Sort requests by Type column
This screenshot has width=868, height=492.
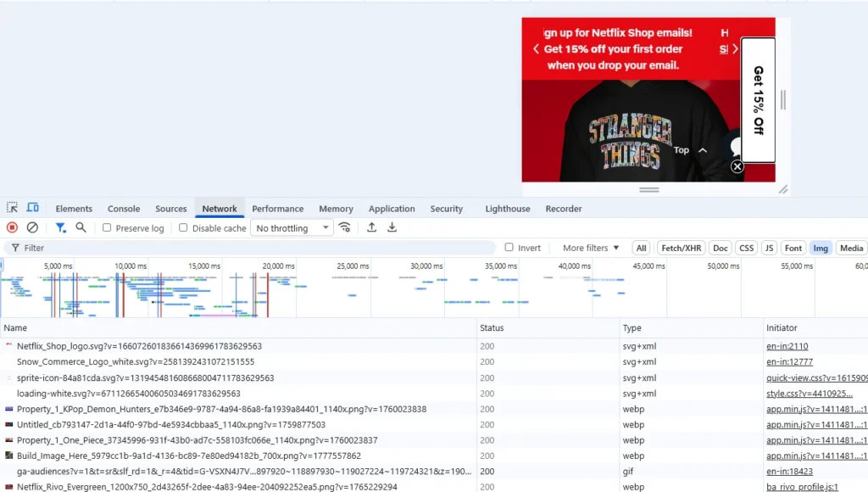[691, 328]
